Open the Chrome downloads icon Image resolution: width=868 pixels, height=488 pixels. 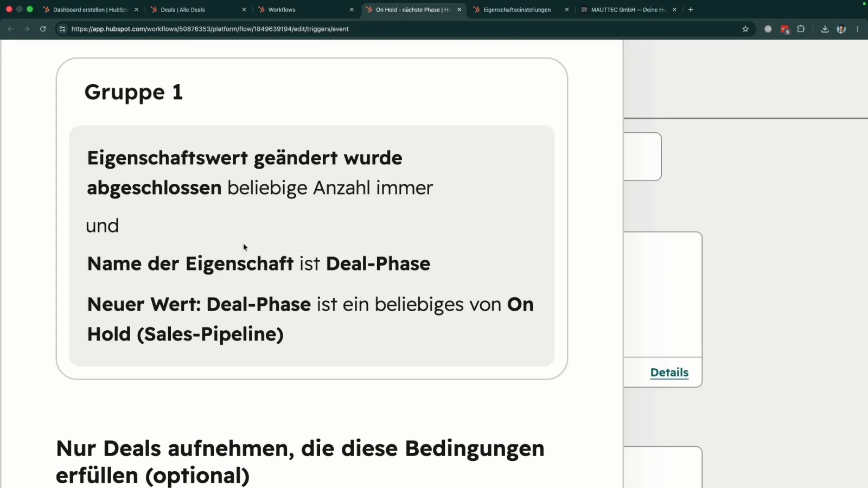825,29
